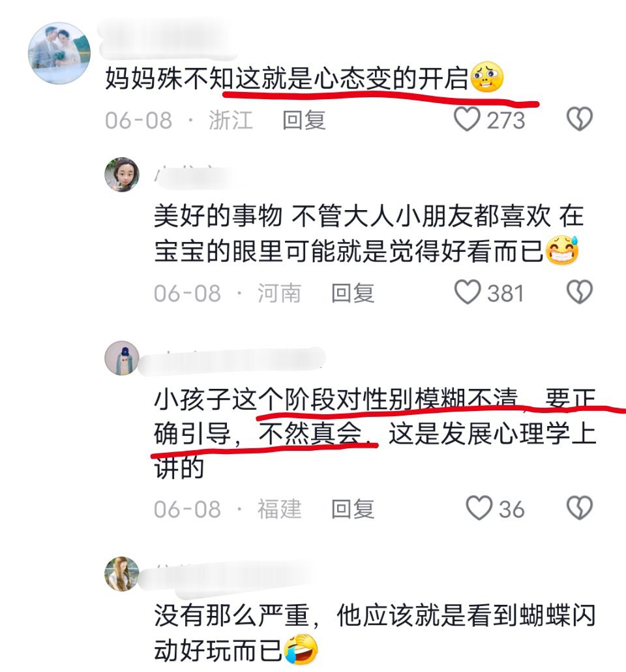
Task: Reply to the Zhejiang comment
Action: click(x=304, y=119)
